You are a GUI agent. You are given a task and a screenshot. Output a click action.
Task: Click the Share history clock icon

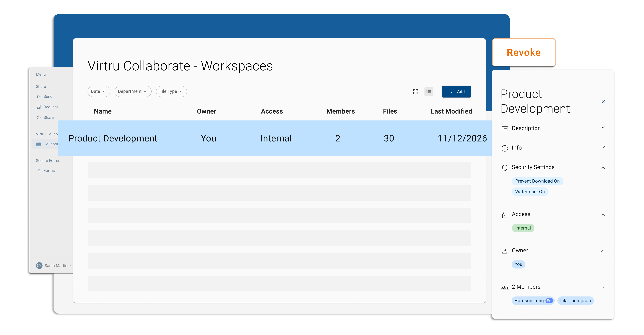[38, 117]
